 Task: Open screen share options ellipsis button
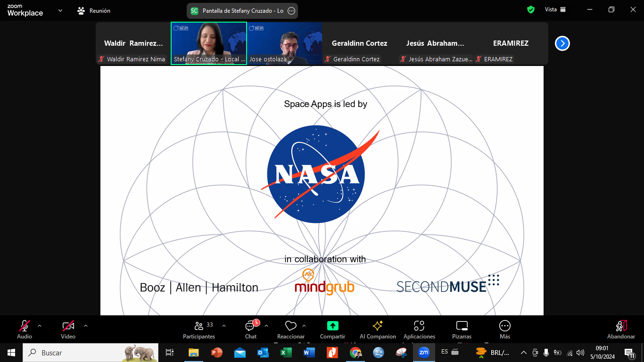[x=291, y=10]
